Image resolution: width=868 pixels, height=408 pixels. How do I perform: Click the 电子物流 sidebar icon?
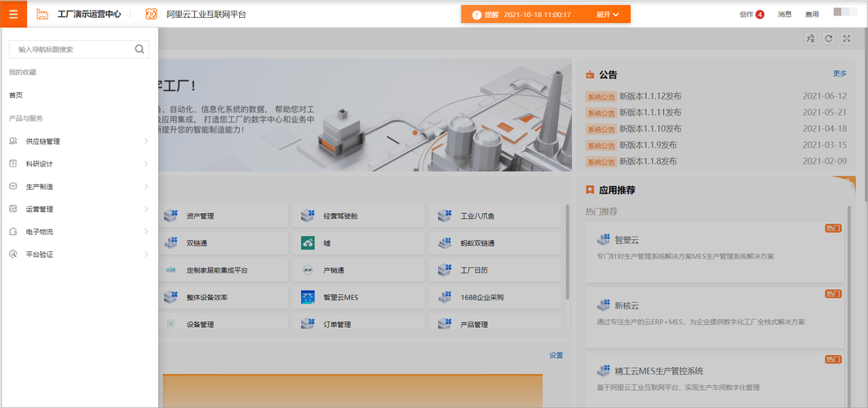tap(13, 232)
